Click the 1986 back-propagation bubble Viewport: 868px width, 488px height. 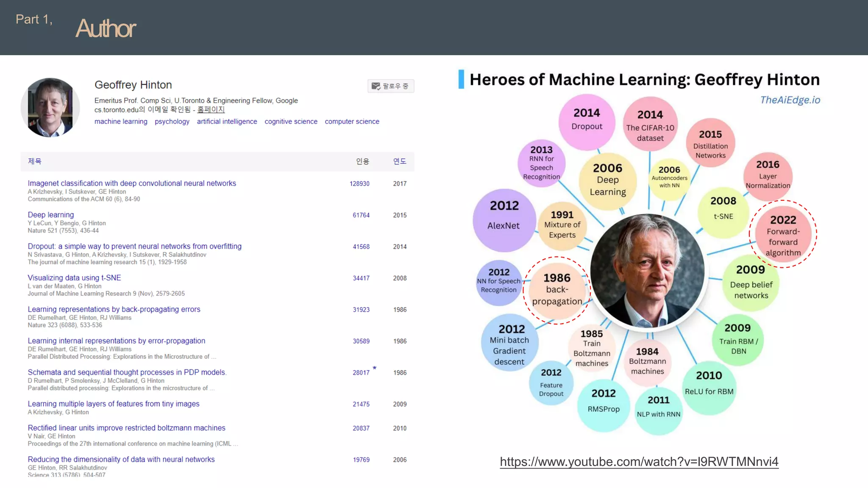[x=557, y=291]
